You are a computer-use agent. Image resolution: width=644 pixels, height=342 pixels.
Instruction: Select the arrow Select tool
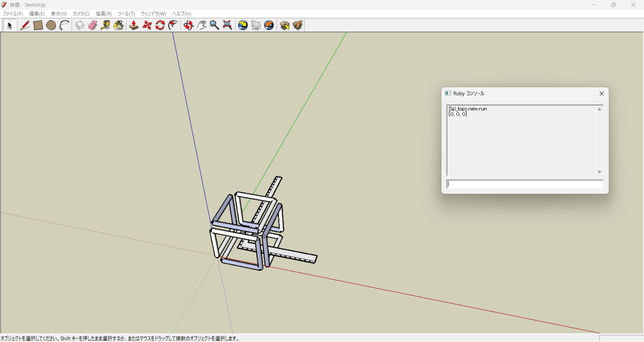point(9,25)
